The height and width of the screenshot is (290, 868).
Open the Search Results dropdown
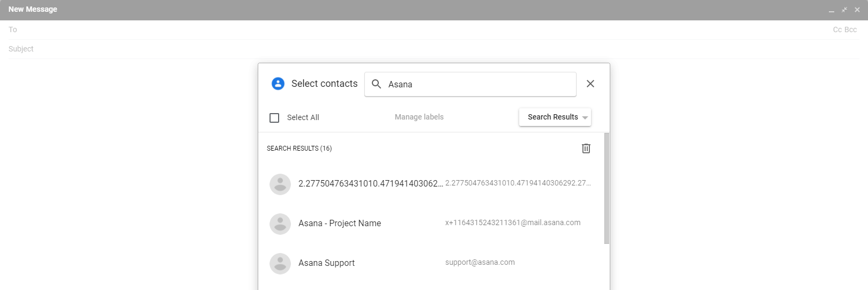click(555, 117)
